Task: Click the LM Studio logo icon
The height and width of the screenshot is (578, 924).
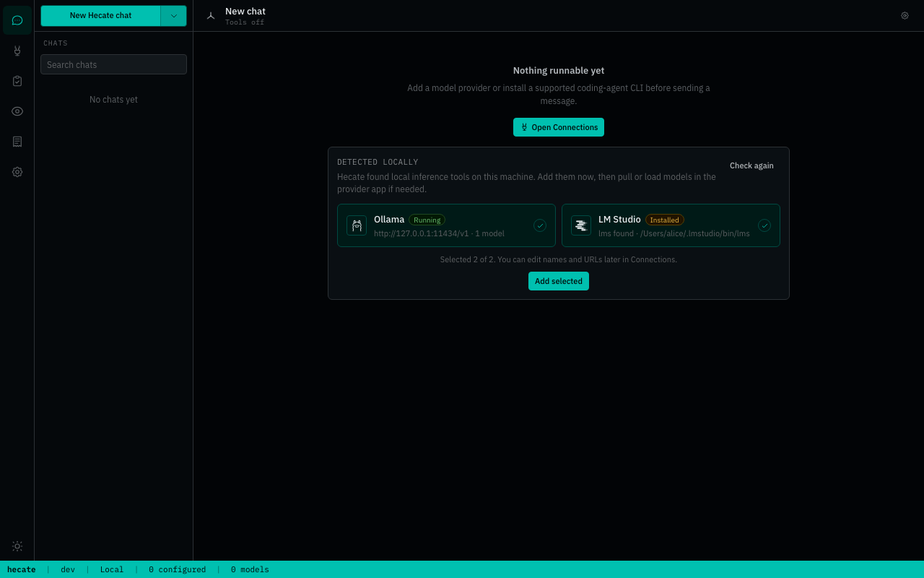Action: (x=581, y=225)
